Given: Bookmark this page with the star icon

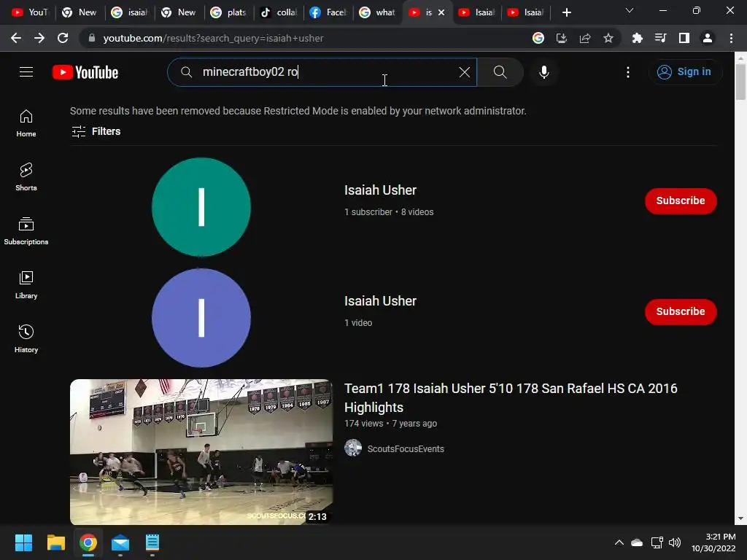Looking at the screenshot, I should (608, 38).
